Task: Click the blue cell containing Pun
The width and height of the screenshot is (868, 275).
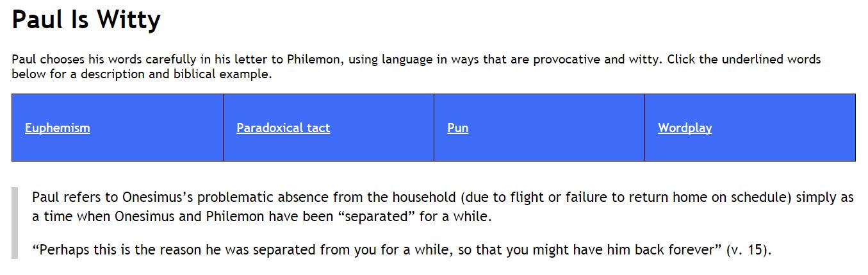Action: [x=539, y=128]
